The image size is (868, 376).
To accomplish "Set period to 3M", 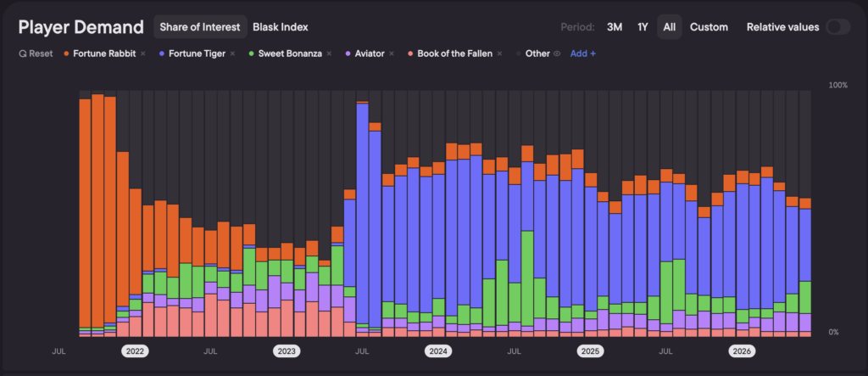I will tap(615, 26).
